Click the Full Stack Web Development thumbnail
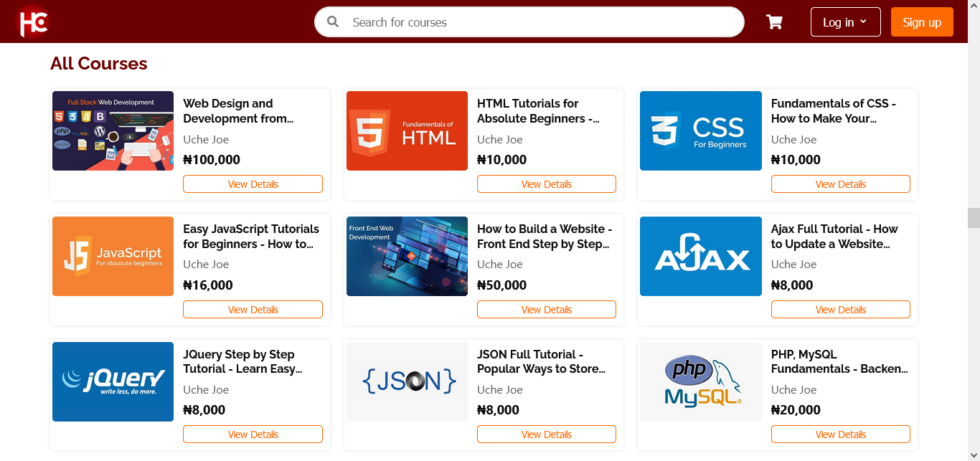The height and width of the screenshot is (461, 980). click(x=113, y=131)
